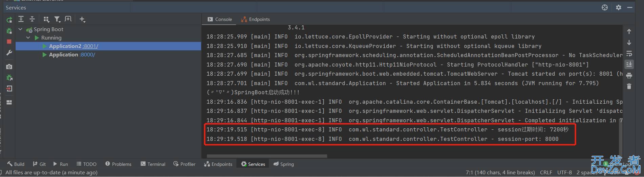Click the 'Tomcat started on port(s): 8001' line
This screenshot has height=177, width=644.
414,74
